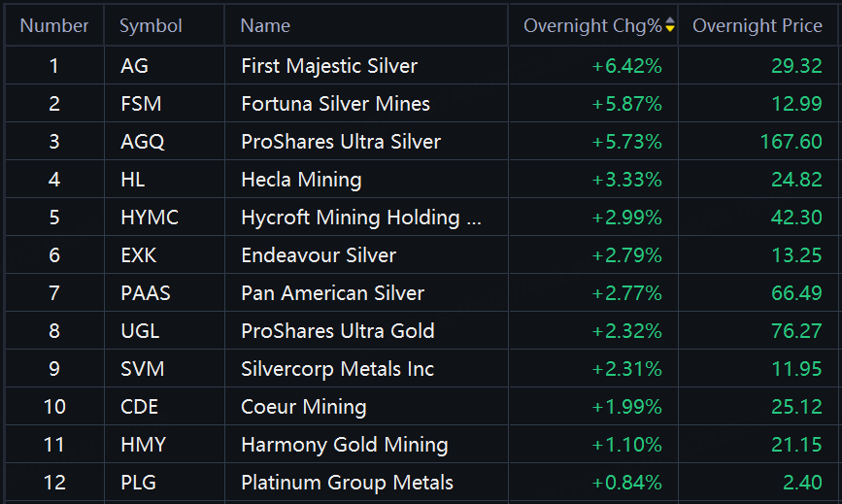Click the 167.60 overnight price
Image resolution: width=842 pixels, height=504 pixels.
point(791,142)
